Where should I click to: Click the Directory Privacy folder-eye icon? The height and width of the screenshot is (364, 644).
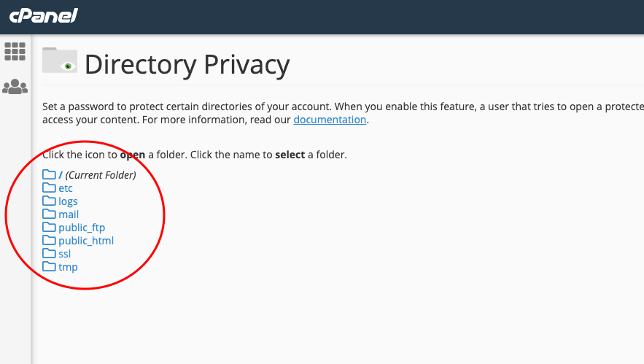point(60,61)
